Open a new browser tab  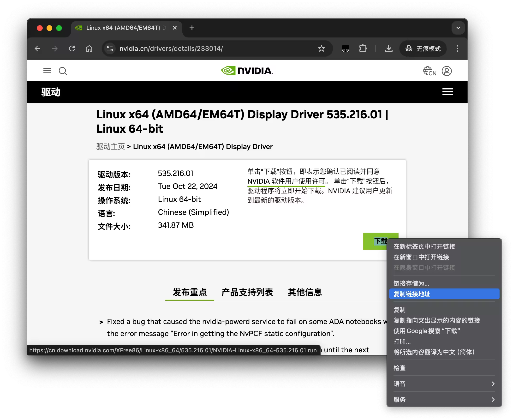[192, 28]
